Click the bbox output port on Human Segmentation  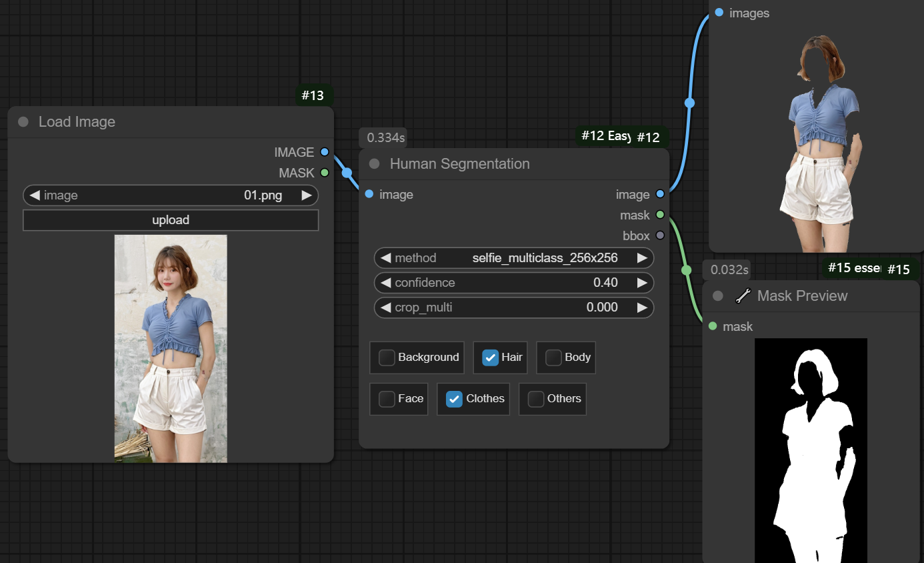pyautogui.click(x=660, y=235)
